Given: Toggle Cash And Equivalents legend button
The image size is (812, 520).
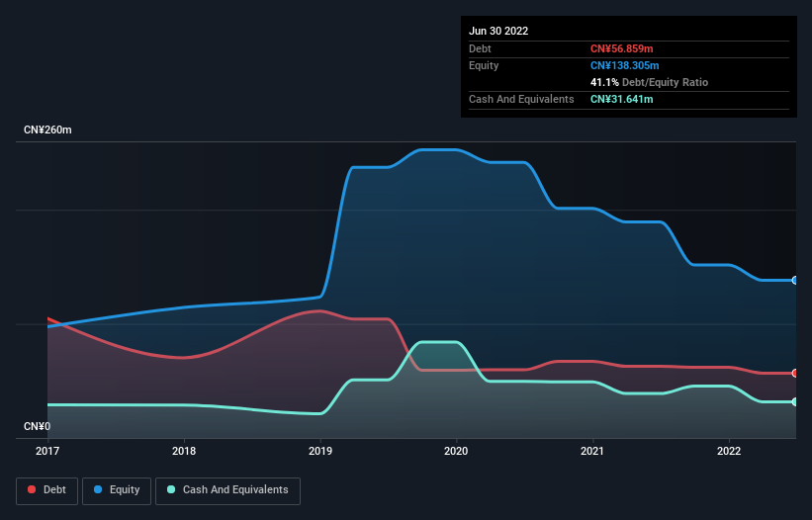Looking at the screenshot, I should point(227,490).
